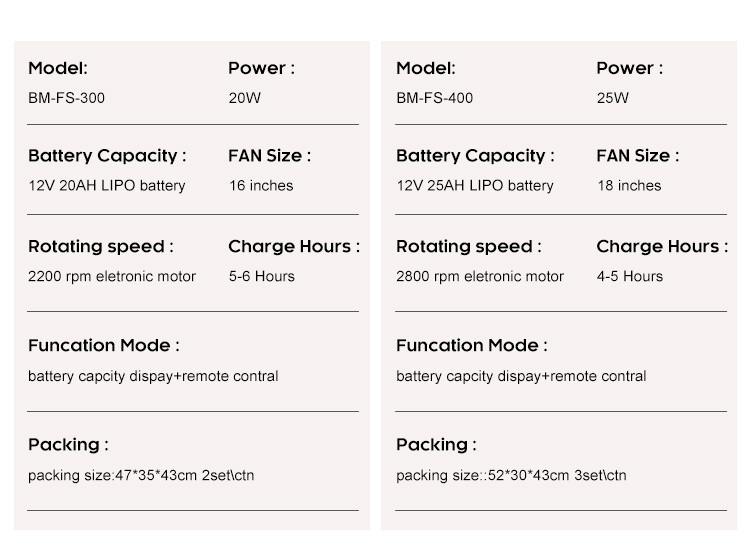
Task: Click the 4-5 Hours charge time
Action: point(629,276)
